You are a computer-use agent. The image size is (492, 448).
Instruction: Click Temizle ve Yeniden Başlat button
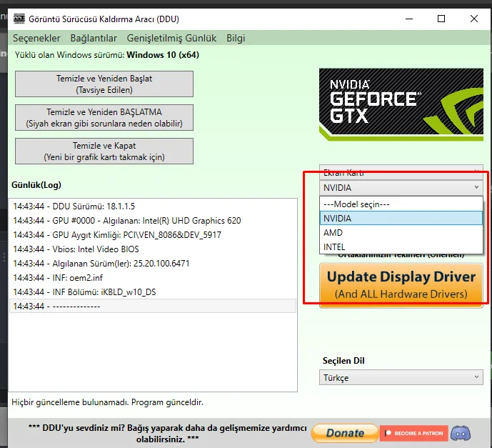tap(104, 84)
